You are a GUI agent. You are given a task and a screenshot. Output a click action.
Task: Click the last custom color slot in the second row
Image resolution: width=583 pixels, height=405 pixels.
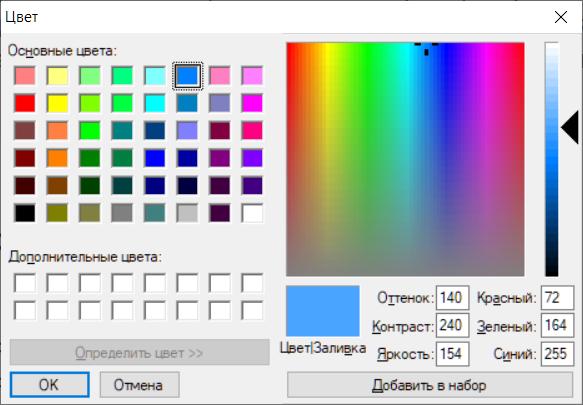(x=252, y=311)
